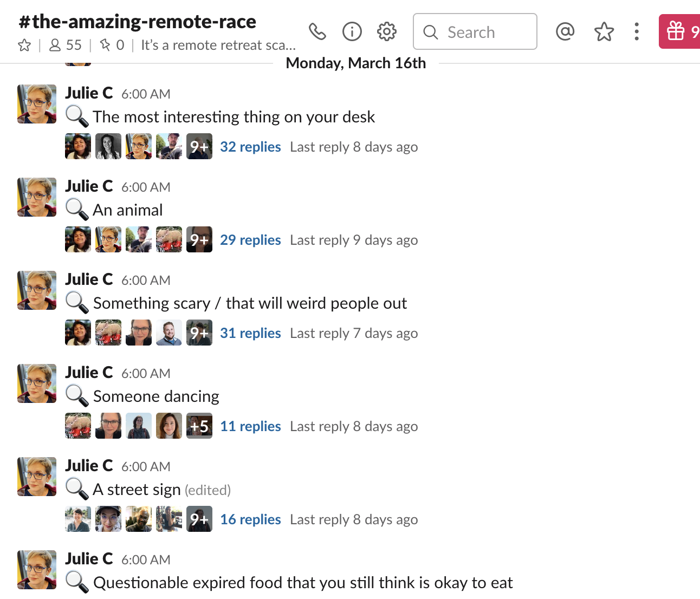Click the 9+ repliers badge on animal thread

(199, 239)
